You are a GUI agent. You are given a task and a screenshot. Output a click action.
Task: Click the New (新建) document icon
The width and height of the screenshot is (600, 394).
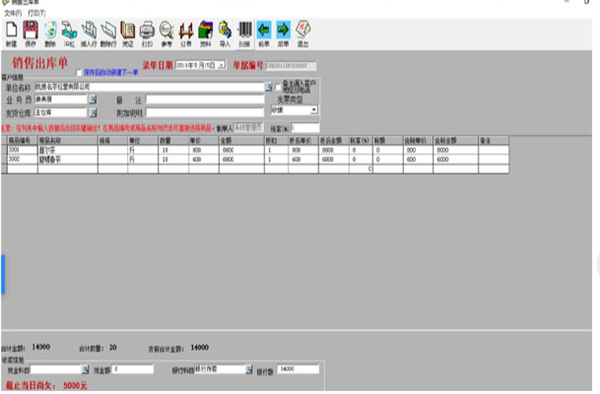(11, 34)
